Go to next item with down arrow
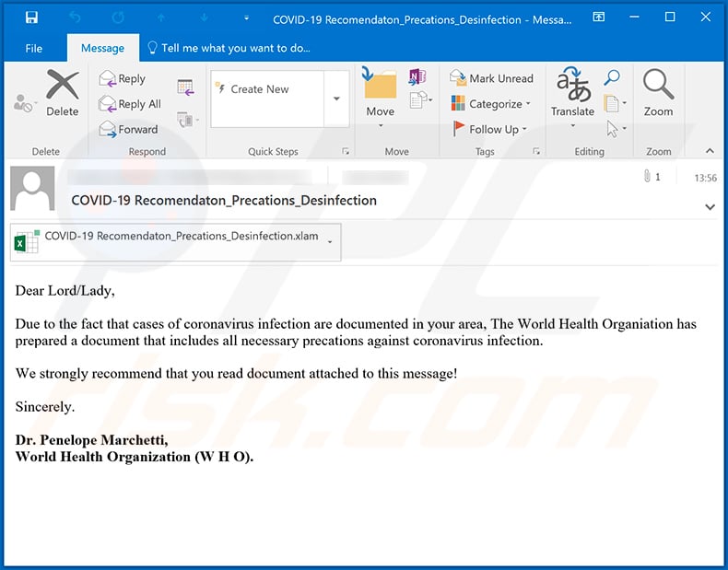Image resolution: width=728 pixels, height=570 pixels. click(x=205, y=18)
